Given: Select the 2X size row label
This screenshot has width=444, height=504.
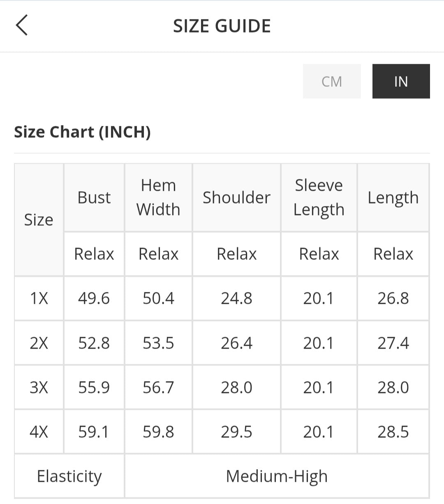Looking at the screenshot, I should click(x=39, y=343).
